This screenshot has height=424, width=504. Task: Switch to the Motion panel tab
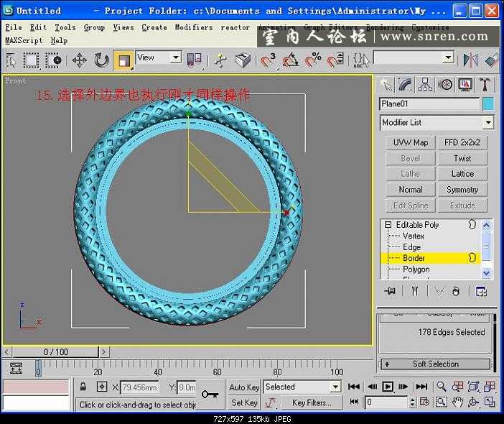(x=446, y=85)
